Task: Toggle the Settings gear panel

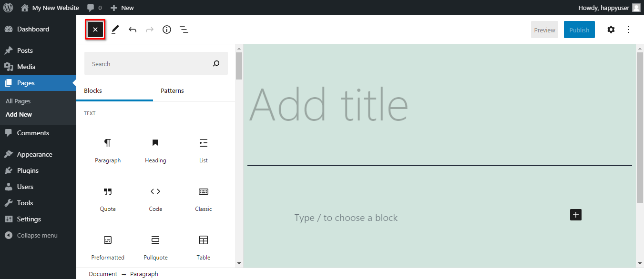Action: tap(611, 30)
